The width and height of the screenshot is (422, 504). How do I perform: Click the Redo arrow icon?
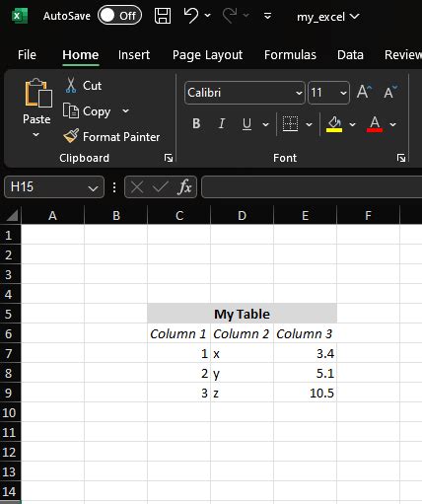[x=230, y=16]
